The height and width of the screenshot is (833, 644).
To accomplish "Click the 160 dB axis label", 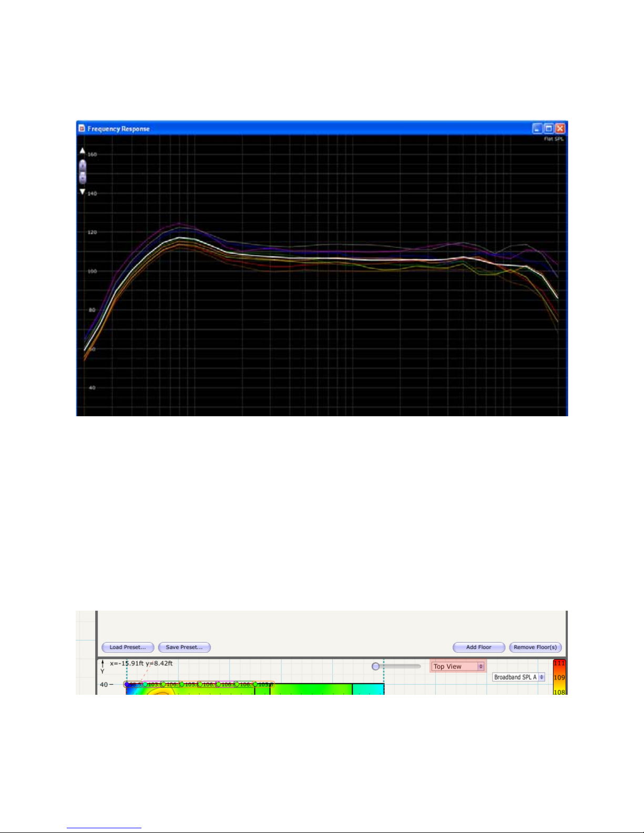I will click(x=93, y=155).
